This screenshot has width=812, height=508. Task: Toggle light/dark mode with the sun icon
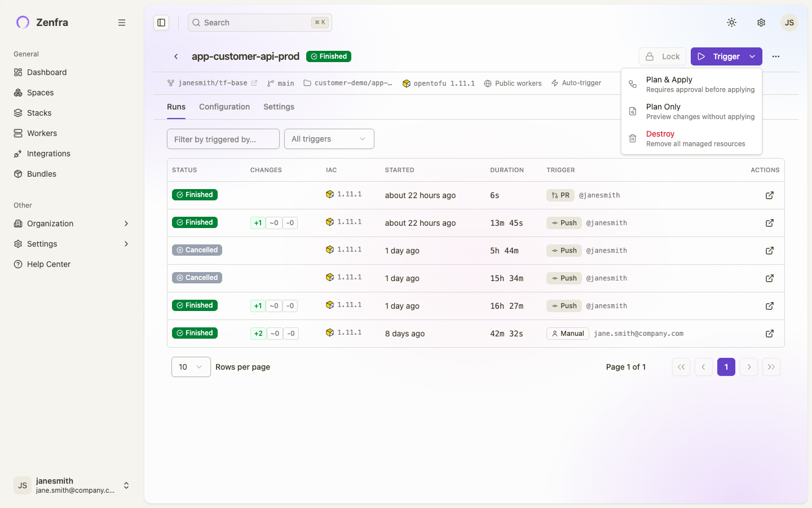coord(731,23)
